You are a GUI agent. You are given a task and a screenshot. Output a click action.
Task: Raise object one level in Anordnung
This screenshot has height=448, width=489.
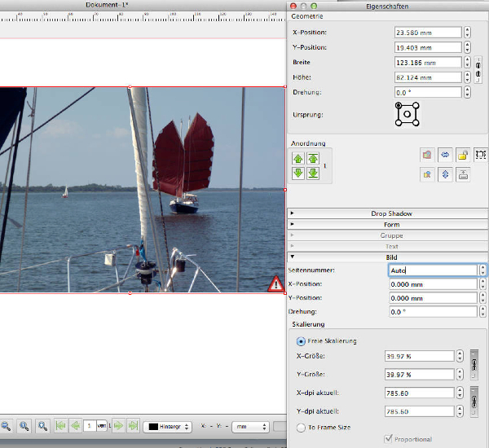point(298,158)
